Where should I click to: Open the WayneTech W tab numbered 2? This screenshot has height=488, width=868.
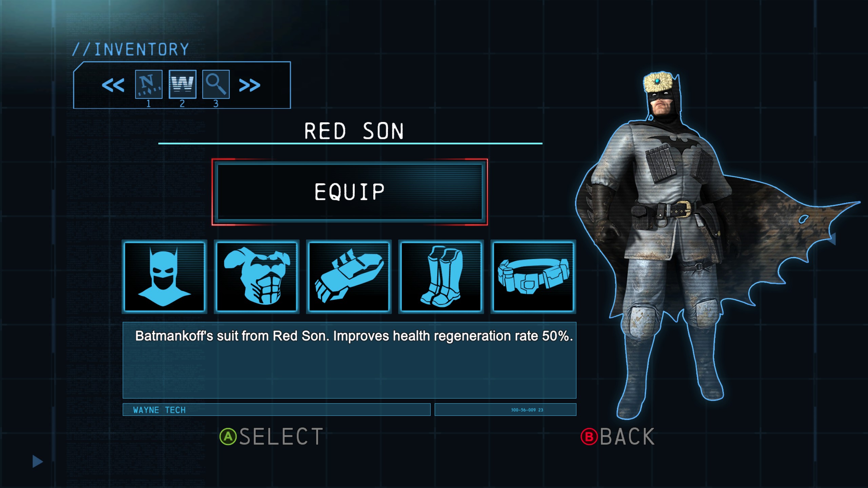click(x=182, y=84)
